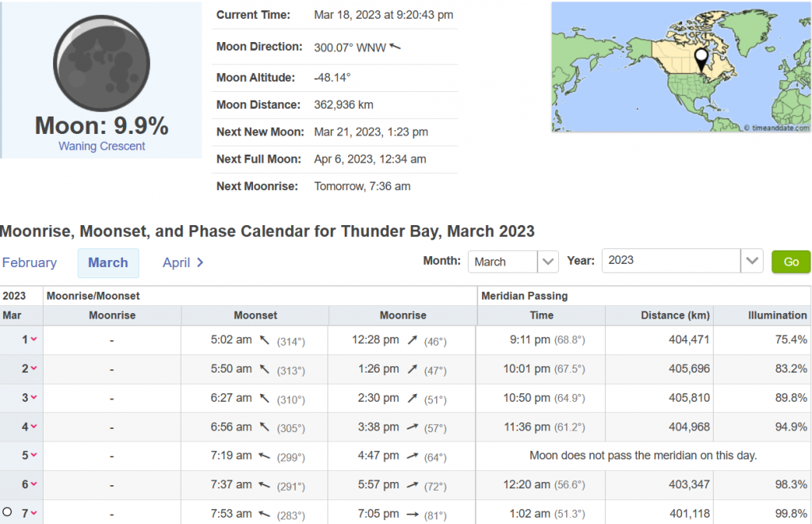Click the moonset arrow icon for 7:19 am
812x524 pixels.
265,456
